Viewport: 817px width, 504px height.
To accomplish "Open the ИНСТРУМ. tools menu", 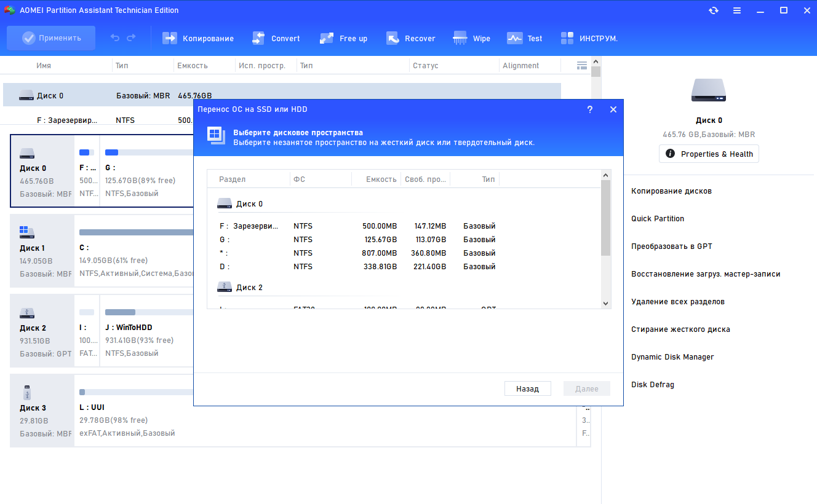I will [x=589, y=38].
